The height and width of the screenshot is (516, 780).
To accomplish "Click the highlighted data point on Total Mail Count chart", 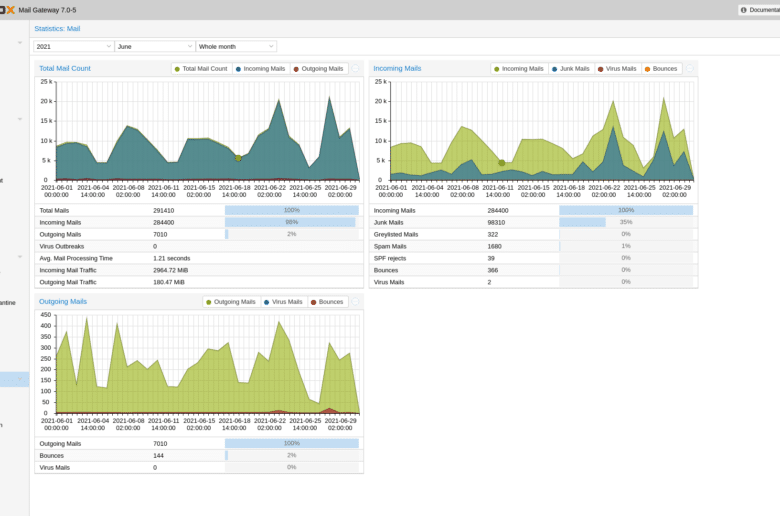I will (238, 158).
